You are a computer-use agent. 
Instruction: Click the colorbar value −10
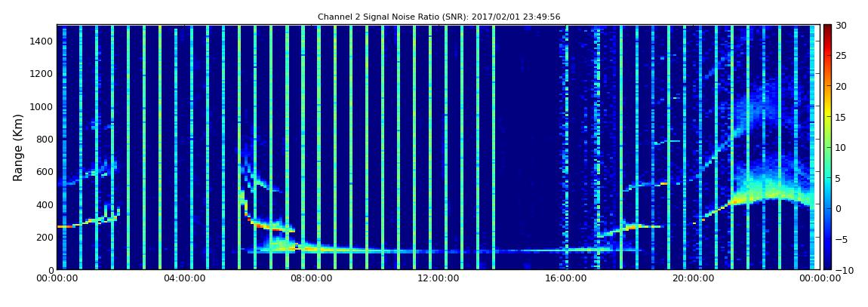click(844, 270)
